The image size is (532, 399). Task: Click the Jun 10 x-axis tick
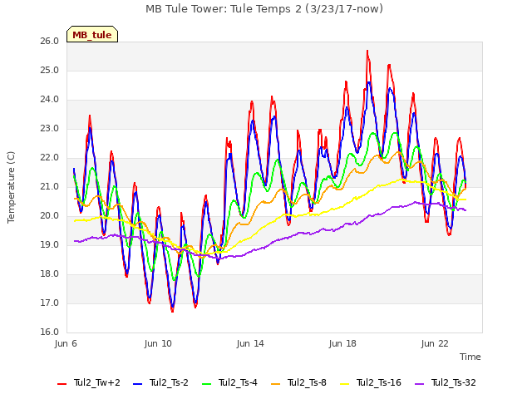tap(158, 343)
